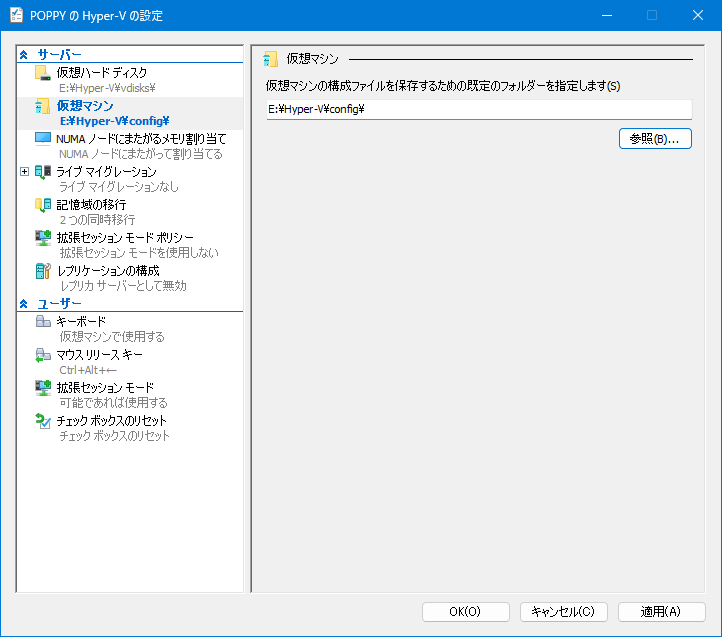Viewport: 722px width, 637px height.
Task: Click the 仮想マシンで使用する subtext
Action: (112, 337)
